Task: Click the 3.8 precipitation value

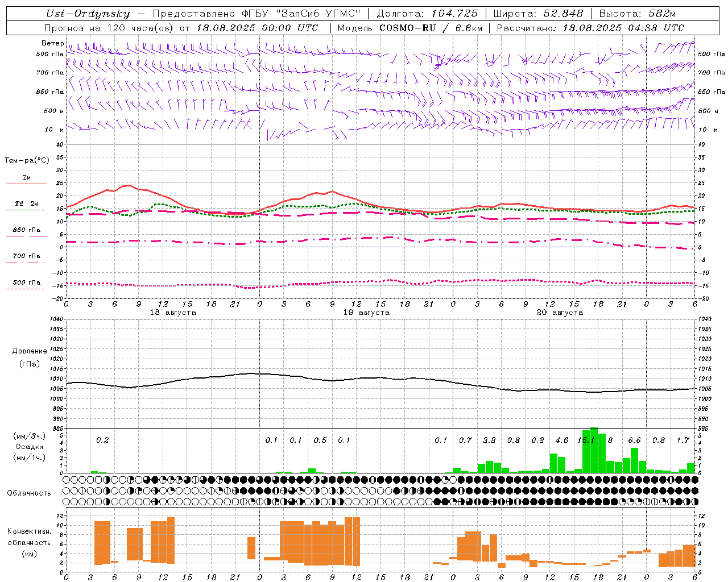Action: (489, 440)
